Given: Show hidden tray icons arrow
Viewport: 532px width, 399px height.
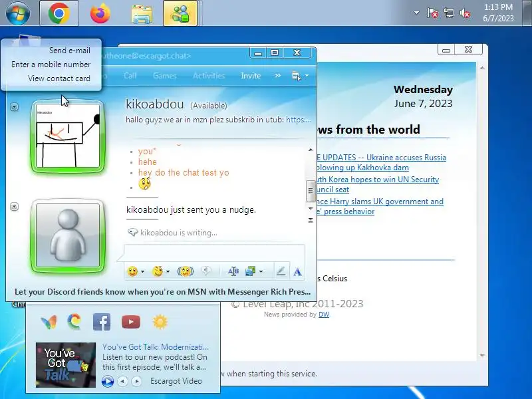Looking at the screenshot, I should [x=416, y=13].
